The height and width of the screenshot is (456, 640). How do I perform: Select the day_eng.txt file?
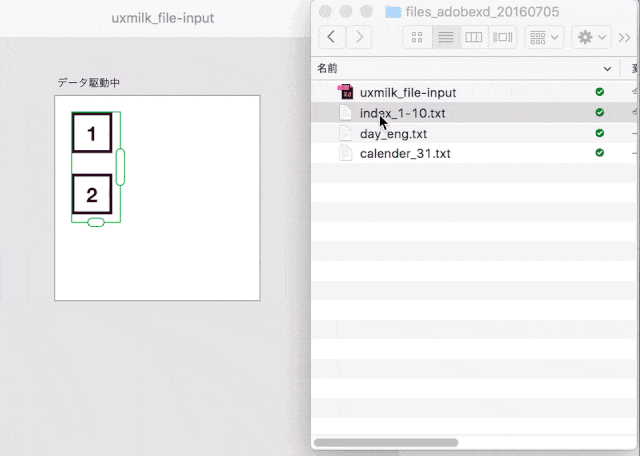coord(393,133)
